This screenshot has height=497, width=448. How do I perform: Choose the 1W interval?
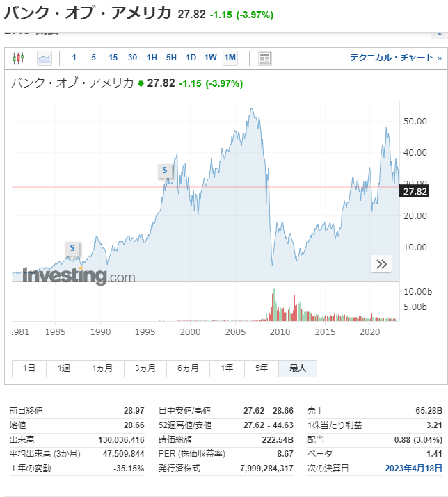pos(210,58)
